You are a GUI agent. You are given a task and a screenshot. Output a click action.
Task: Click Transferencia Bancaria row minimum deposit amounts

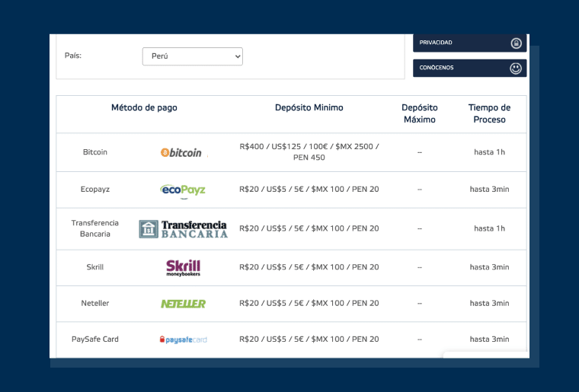[309, 228]
